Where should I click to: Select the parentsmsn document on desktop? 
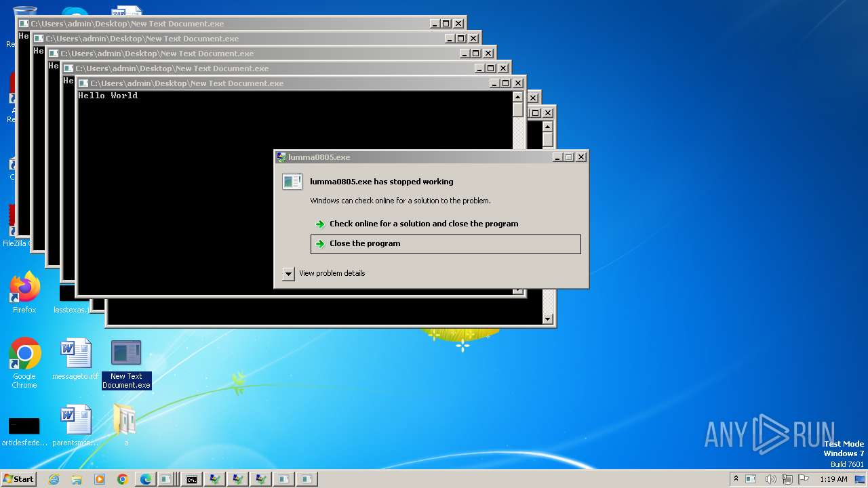point(75,426)
